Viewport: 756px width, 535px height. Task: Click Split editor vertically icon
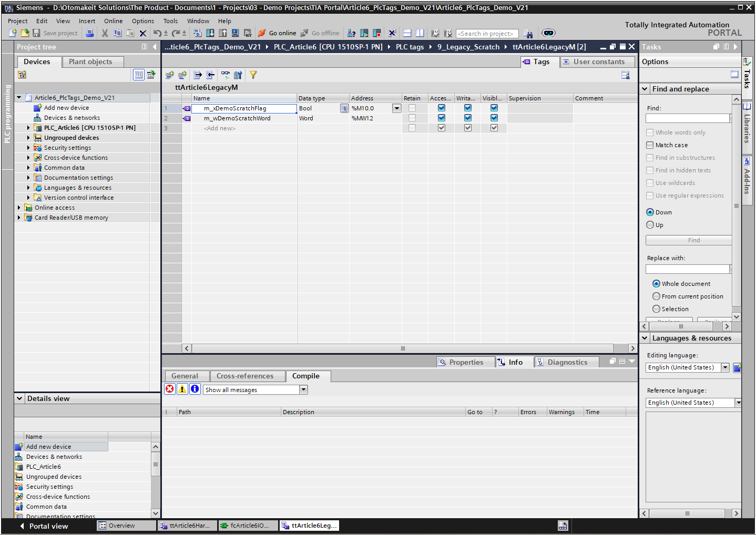click(420, 33)
